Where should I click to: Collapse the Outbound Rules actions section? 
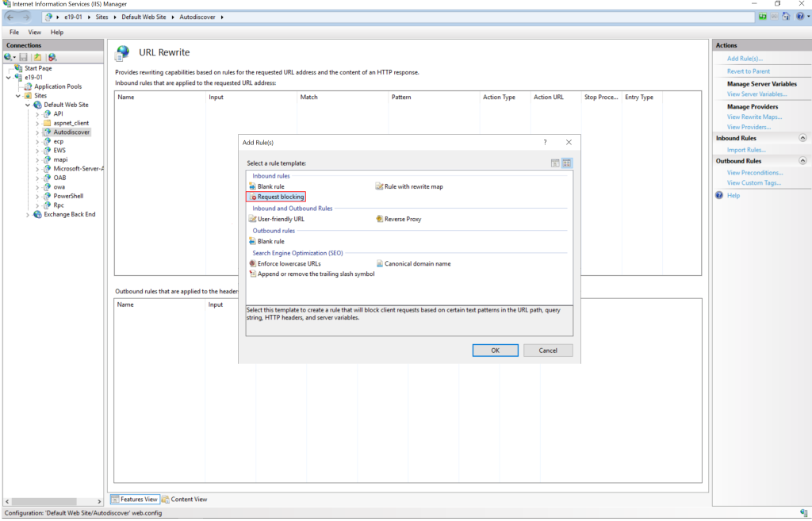click(x=802, y=161)
